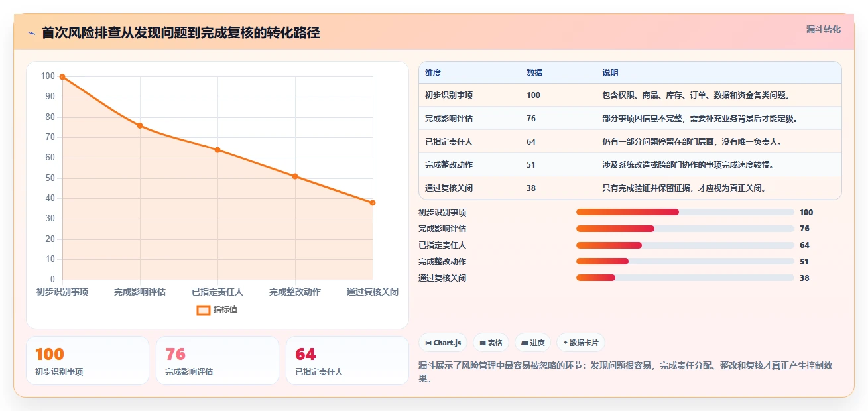Click table value 38 in 数据 column

[x=531, y=188]
